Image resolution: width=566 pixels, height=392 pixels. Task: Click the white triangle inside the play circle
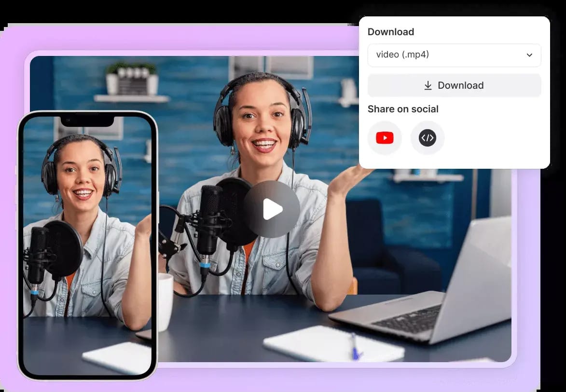(x=274, y=209)
